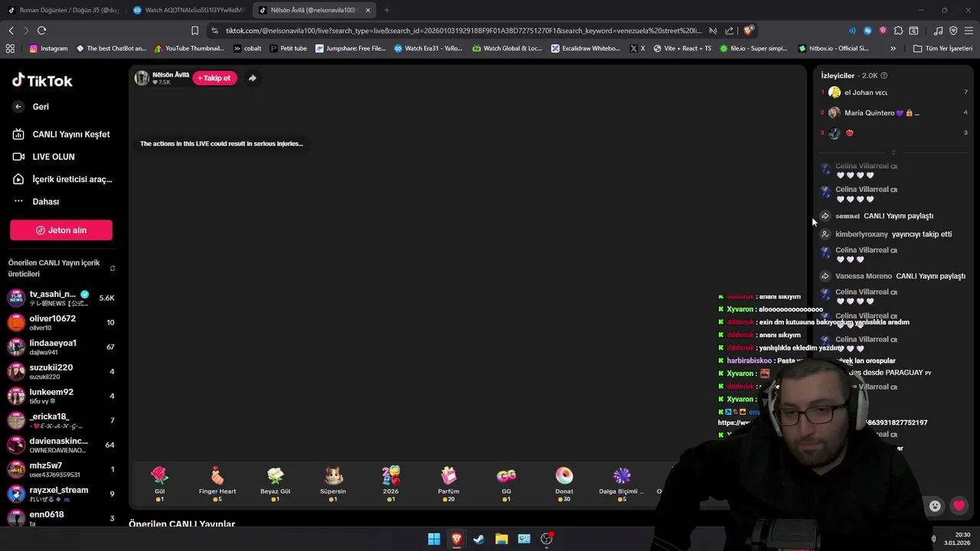Image resolution: width=980 pixels, height=551 pixels.
Task: Click the Takip et follow button
Action: point(214,78)
